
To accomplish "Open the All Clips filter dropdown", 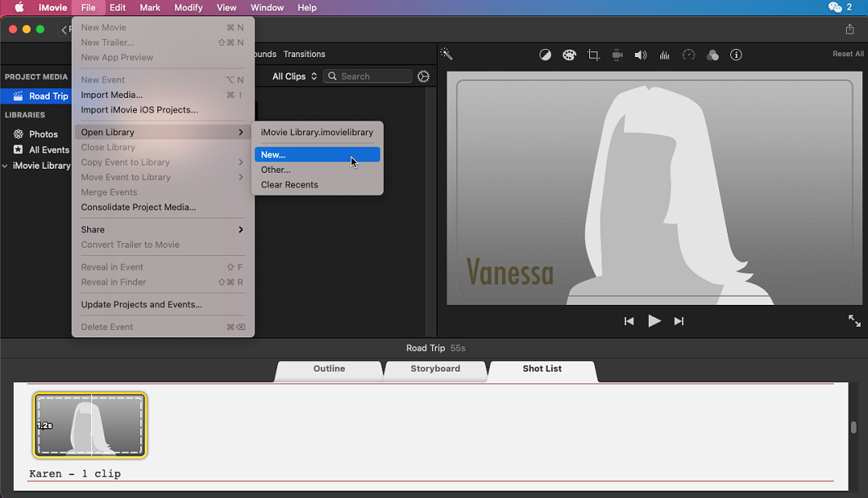I will point(294,77).
